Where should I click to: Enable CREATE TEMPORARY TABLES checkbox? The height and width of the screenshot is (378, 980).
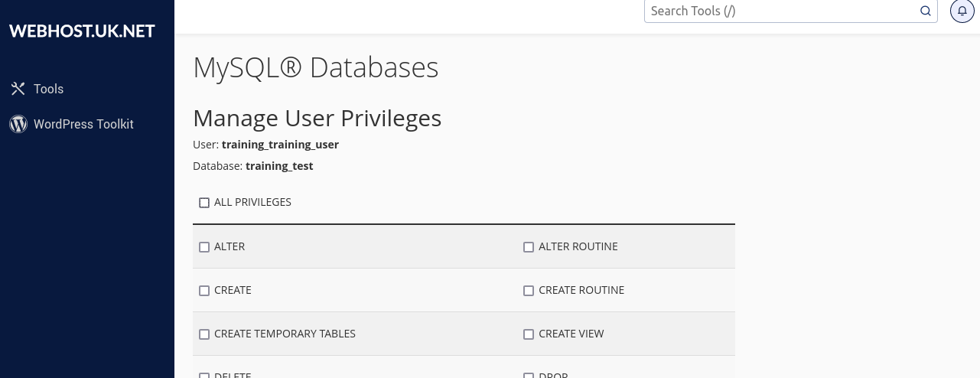click(x=204, y=334)
